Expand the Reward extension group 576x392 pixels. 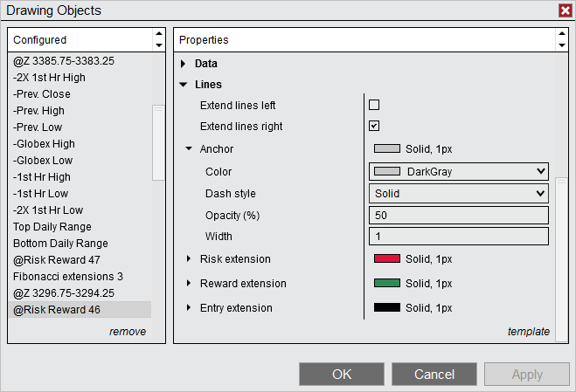pyautogui.click(x=189, y=283)
